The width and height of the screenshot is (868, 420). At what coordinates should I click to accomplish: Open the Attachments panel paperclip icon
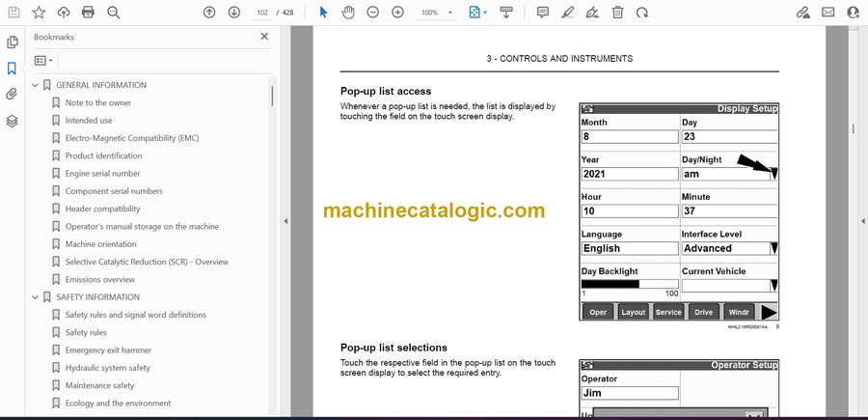[x=12, y=95]
